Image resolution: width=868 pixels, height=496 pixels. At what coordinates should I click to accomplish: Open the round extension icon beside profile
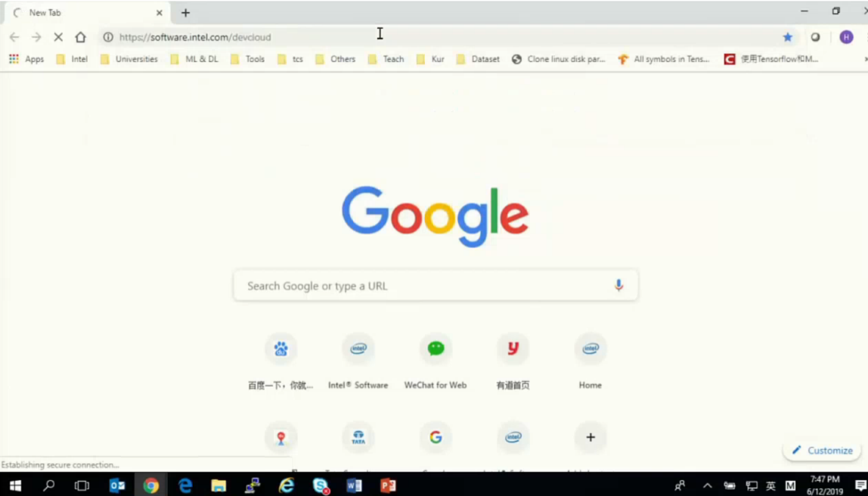point(815,37)
